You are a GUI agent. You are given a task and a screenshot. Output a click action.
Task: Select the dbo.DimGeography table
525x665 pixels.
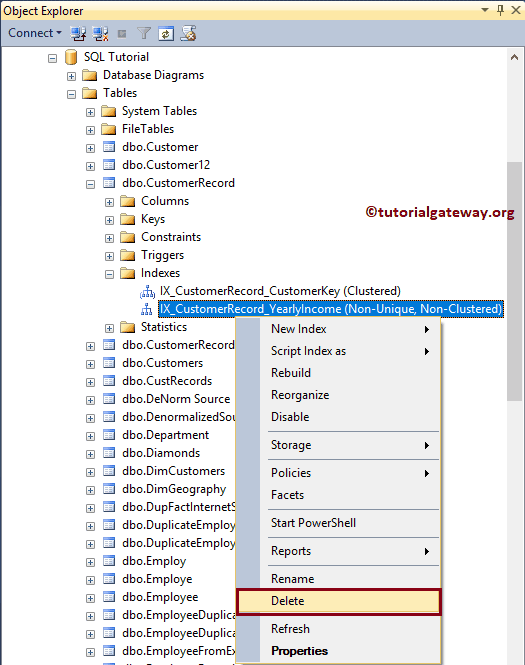coord(174,489)
